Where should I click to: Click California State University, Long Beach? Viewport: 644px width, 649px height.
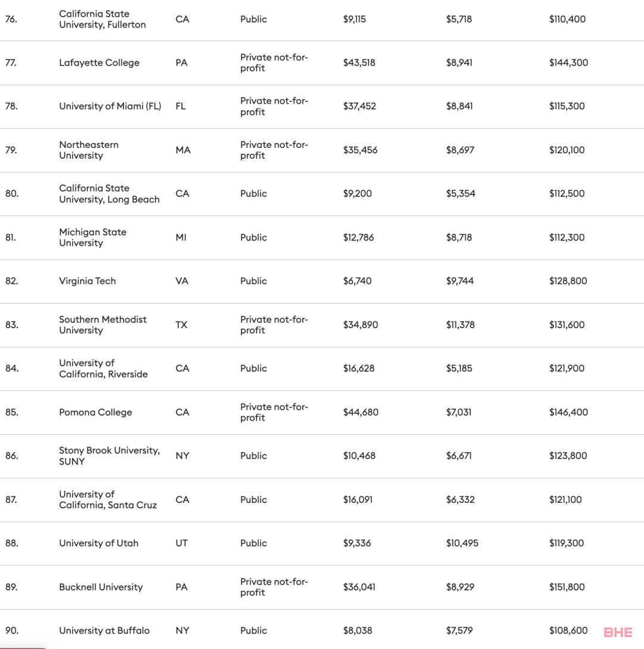pyautogui.click(x=109, y=194)
